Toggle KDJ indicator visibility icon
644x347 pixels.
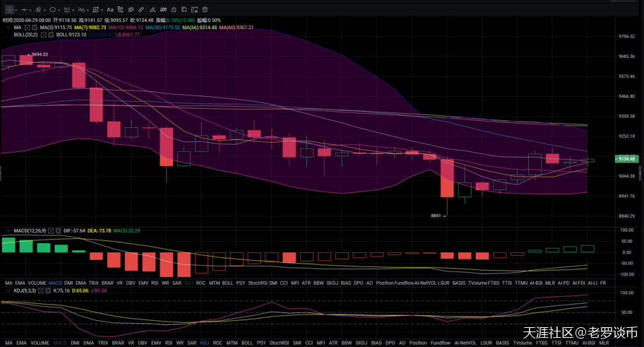click(x=40, y=290)
